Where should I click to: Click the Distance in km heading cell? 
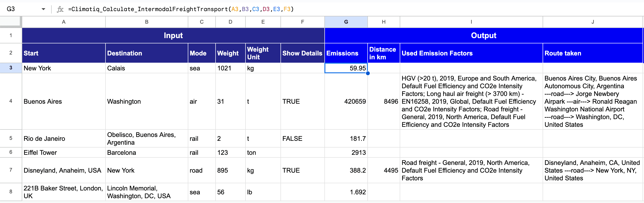384,53
